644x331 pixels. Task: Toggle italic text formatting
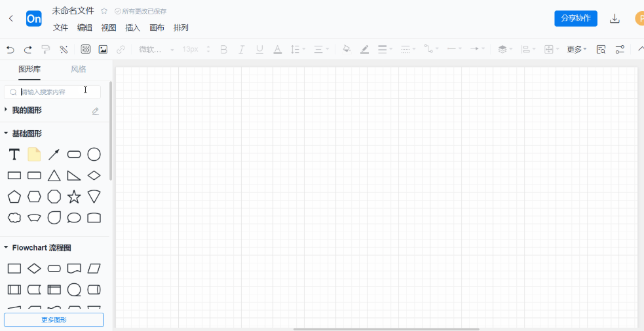242,50
